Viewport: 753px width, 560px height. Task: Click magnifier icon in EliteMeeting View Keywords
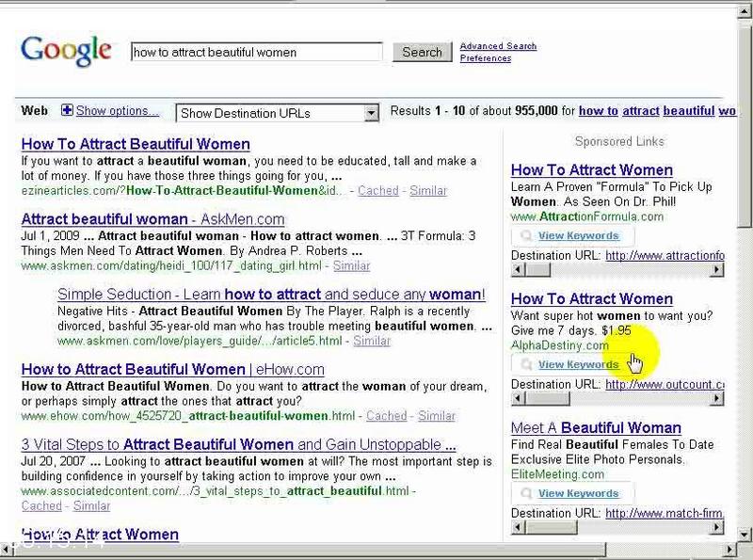click(526, 493)
